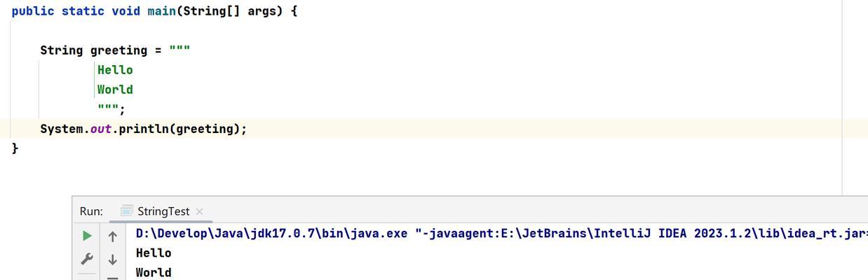868x280 pixels.
Task: Jump down the stack trace with down arrow
Action: pyautogui.click(x=112, y=260)
